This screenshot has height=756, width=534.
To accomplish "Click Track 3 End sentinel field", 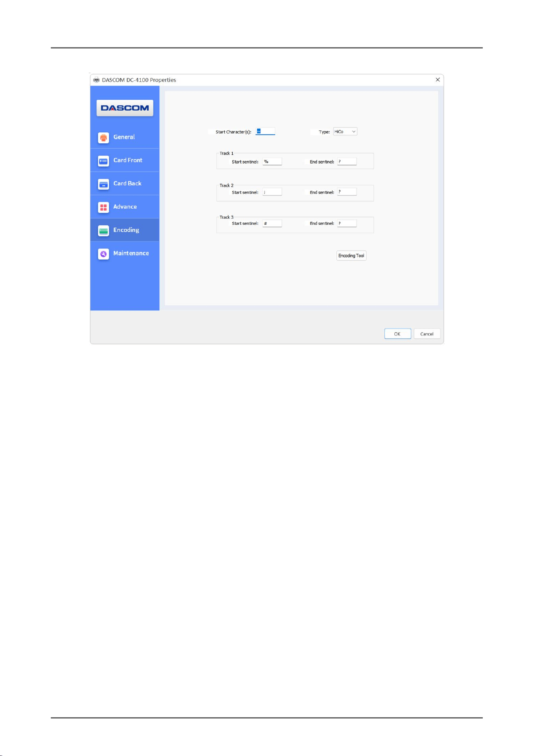I will tap(347, 223).
